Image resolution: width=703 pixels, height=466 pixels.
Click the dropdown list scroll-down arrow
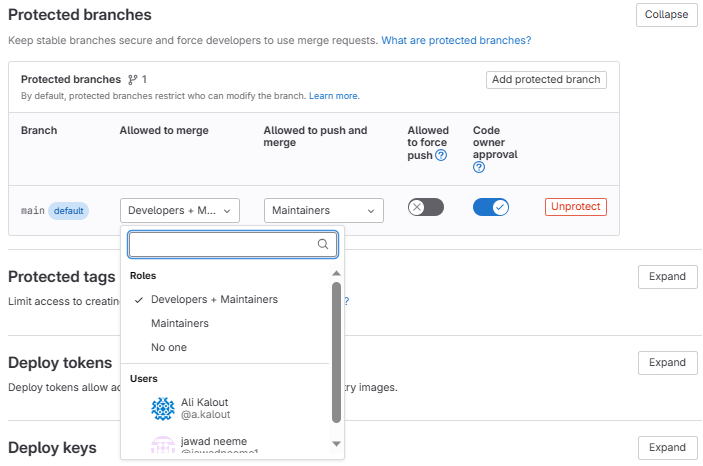tap(336, 443)
